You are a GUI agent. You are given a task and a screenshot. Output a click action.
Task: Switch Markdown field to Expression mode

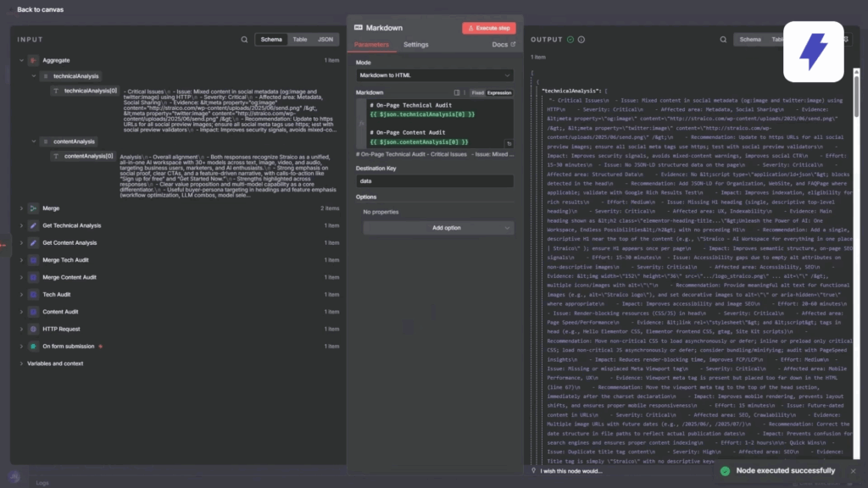[x=499, y=92]
